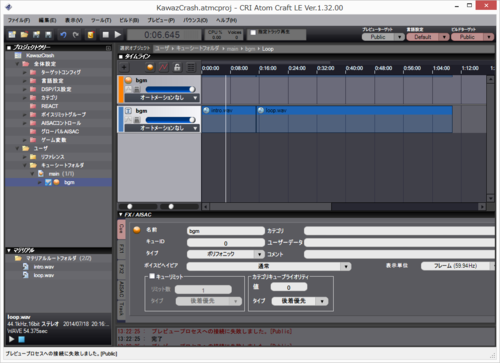This screenshot has height=363, width=500.
Task: Click キューシートフォルダ in the breadcrumb
Action: click(x=197, y=48)
